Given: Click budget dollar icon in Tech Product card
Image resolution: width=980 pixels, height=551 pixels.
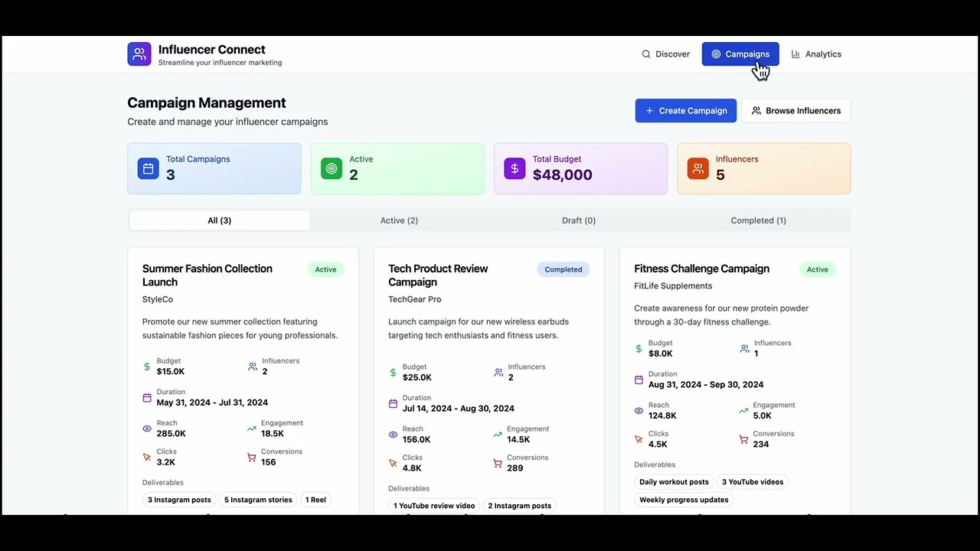Looking at the screenshot, I should [393, 373].
